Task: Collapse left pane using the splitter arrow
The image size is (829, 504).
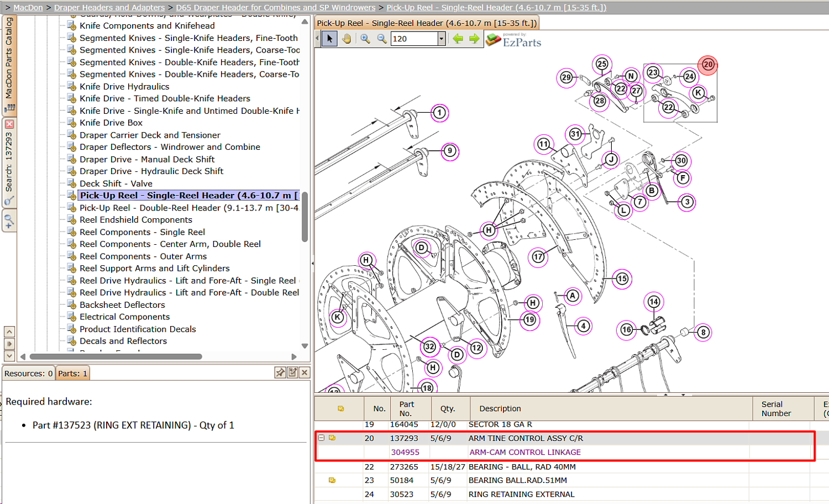Action: [312, 264]
